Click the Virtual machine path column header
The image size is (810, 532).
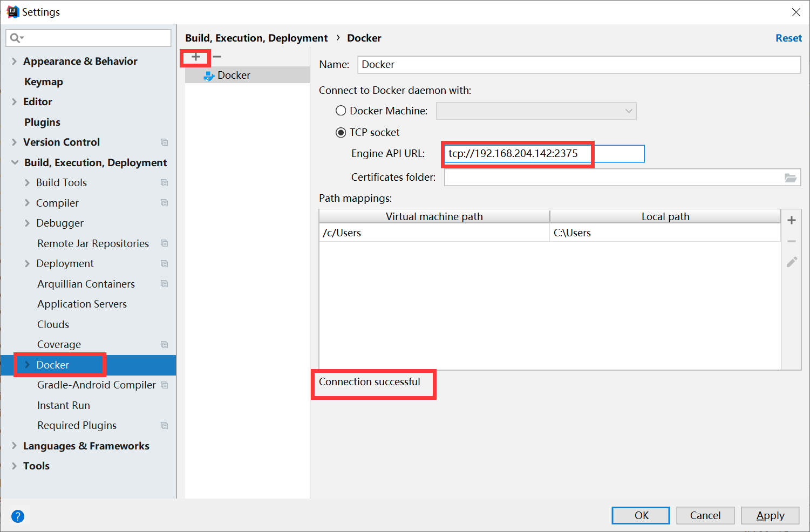point(434,216)
